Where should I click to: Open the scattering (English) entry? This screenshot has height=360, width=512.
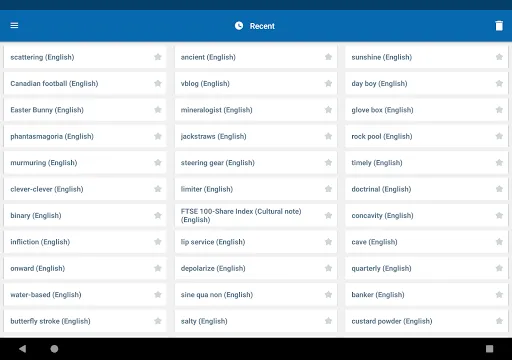coord(85,57)
